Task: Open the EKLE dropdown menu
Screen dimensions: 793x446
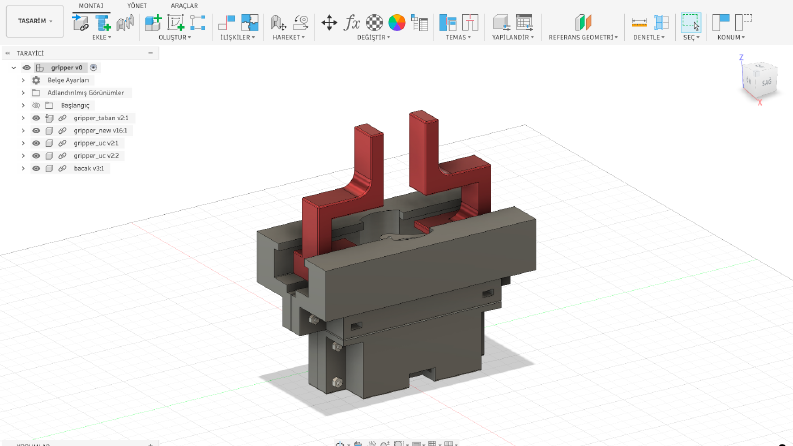Action: [102, 37]
